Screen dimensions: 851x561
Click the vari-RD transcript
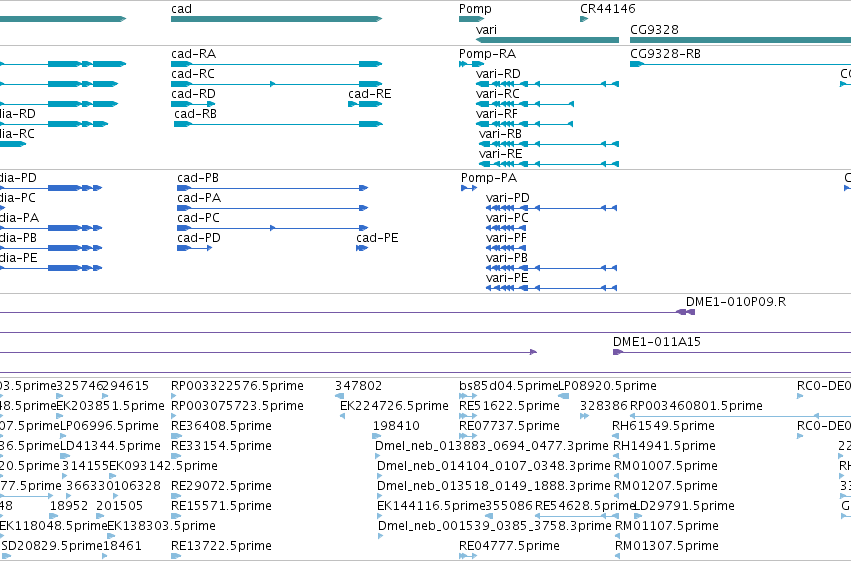pos(547,84)
